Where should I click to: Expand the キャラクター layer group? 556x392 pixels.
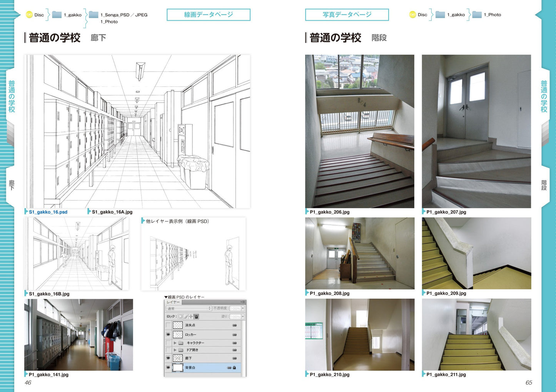(175, 343)
